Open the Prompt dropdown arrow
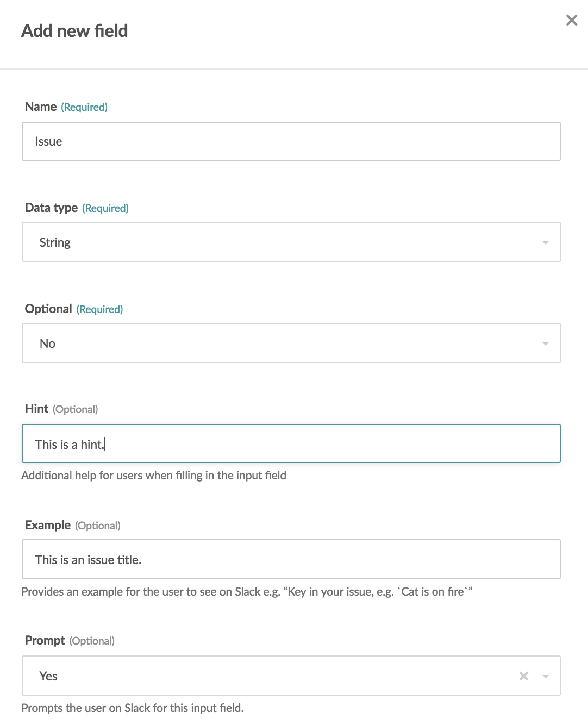This screenshot has height=725, width=588. pyautogui.click(x=546, y=677)
